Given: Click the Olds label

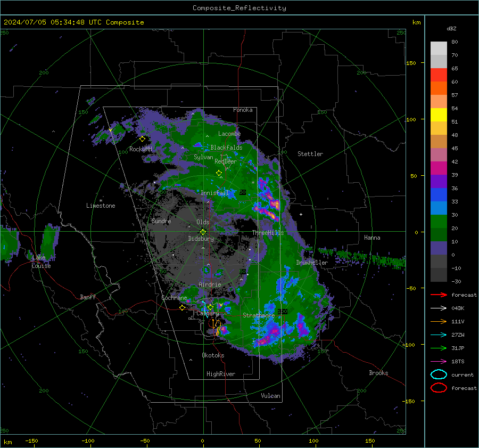Looking at the screenshot, I should click(203, 222).
